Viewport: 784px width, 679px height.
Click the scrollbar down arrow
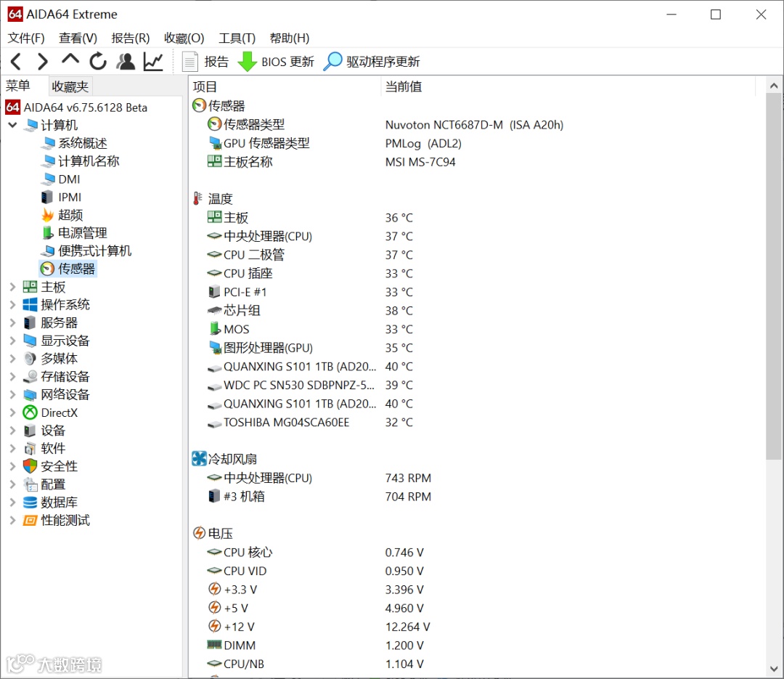[774, 669]
